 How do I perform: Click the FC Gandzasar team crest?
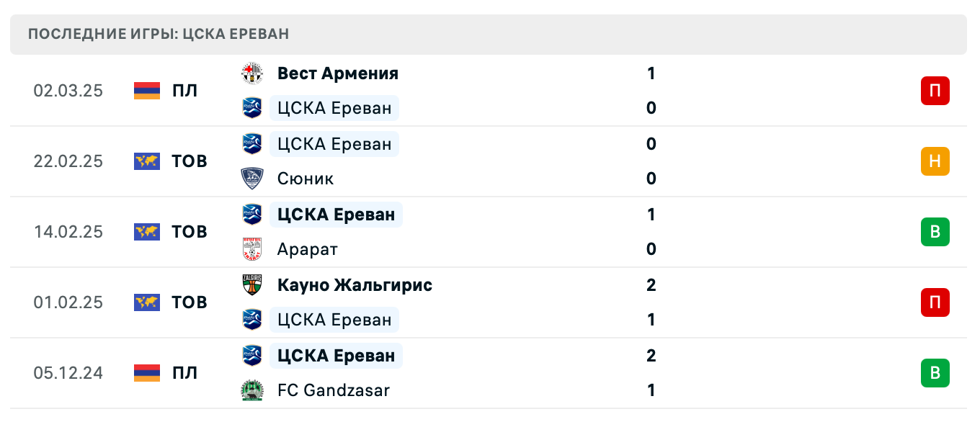[x=252, y=390]
